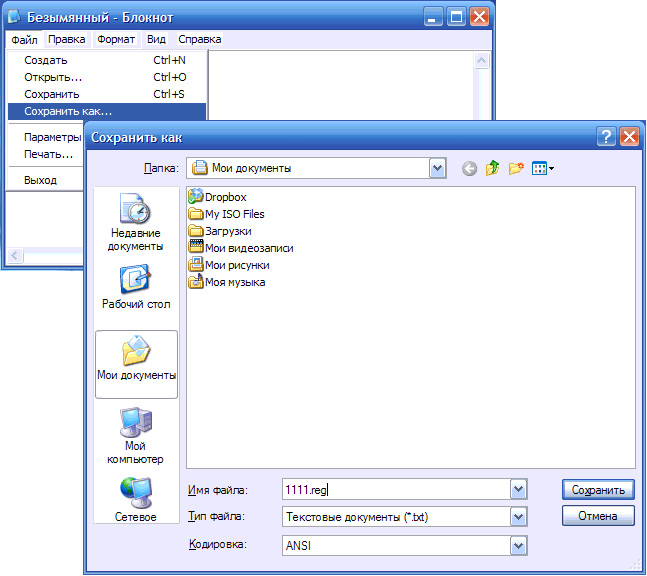Minimize the Notepad window
The width and height of the screenshot is (647, 576).
tap(433, 17)
